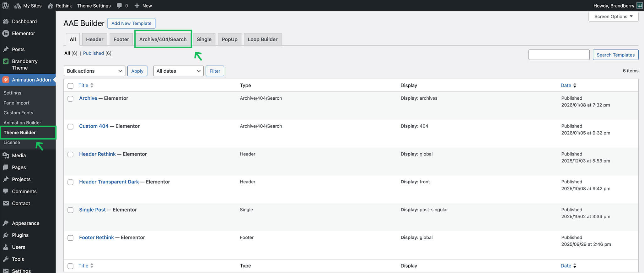Open the Header Transparent Dark template link

point(109,182)
